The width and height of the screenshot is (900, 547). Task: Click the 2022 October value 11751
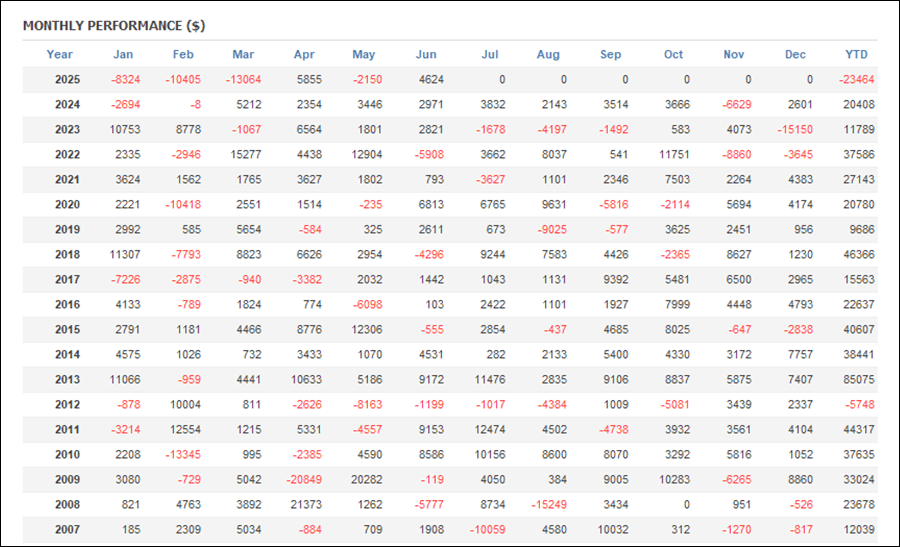click(x=674, y=154)
